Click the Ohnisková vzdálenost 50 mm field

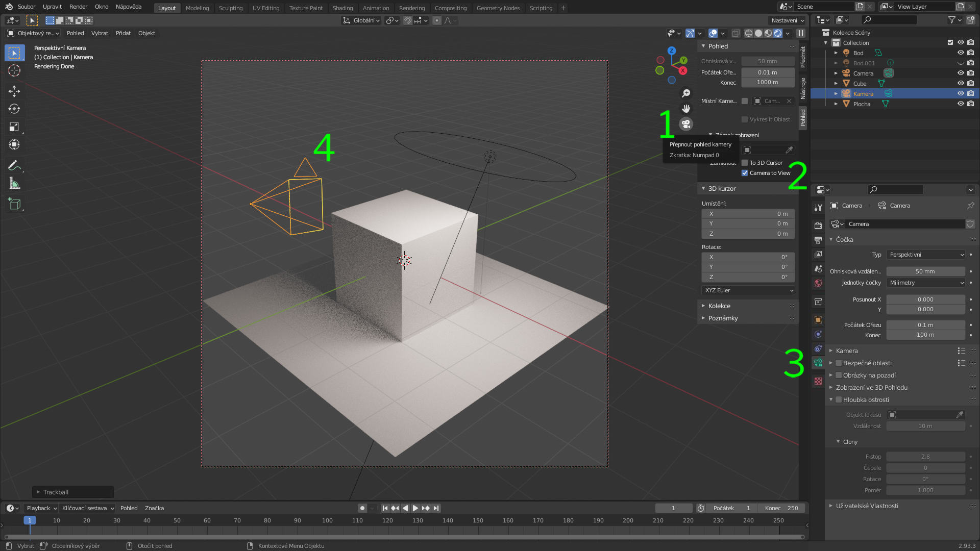click(926, 271)
